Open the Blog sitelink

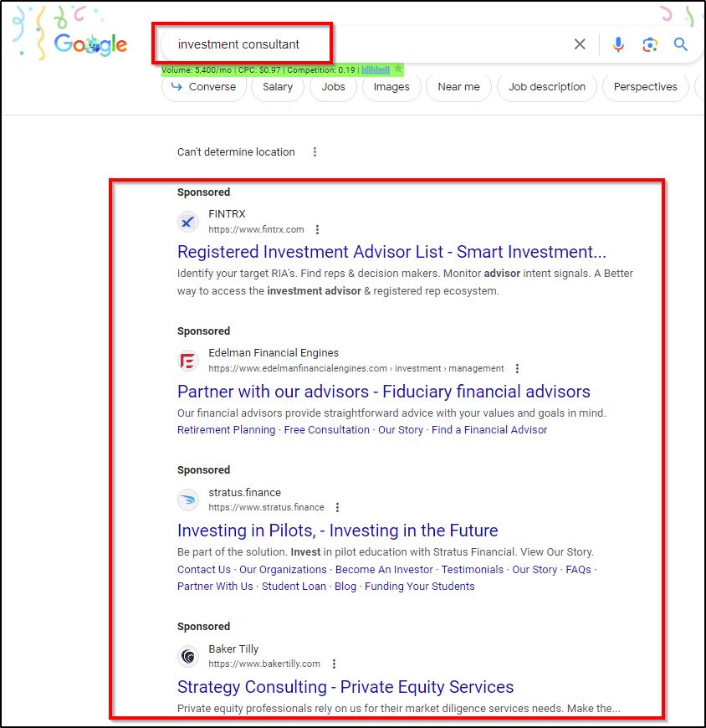pyautogui.click(x=345, y=587)
